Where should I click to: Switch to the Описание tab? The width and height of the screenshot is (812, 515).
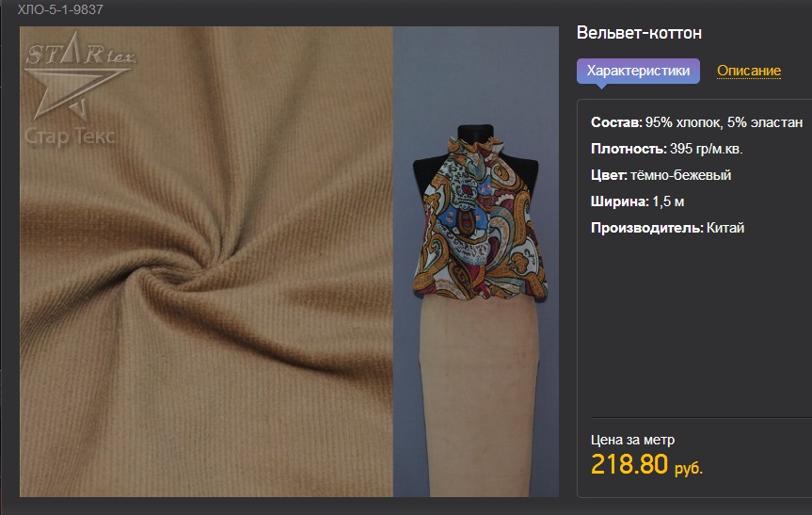[x=749, y=71]
